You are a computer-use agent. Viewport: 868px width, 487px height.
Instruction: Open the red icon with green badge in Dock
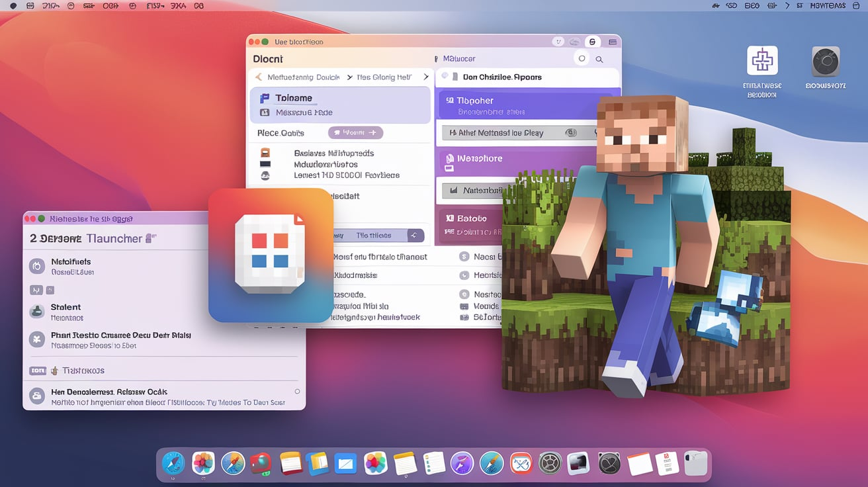[x=261, y=463]
